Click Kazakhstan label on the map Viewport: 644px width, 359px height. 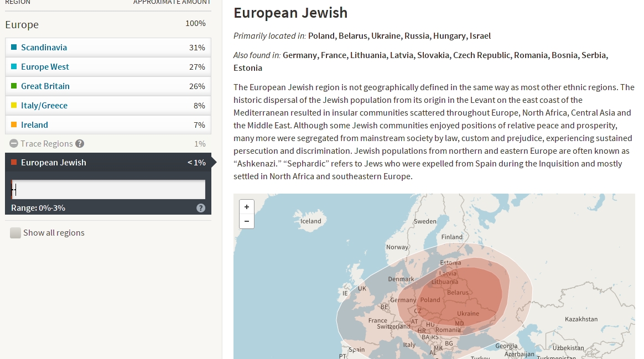coord(581,319)
